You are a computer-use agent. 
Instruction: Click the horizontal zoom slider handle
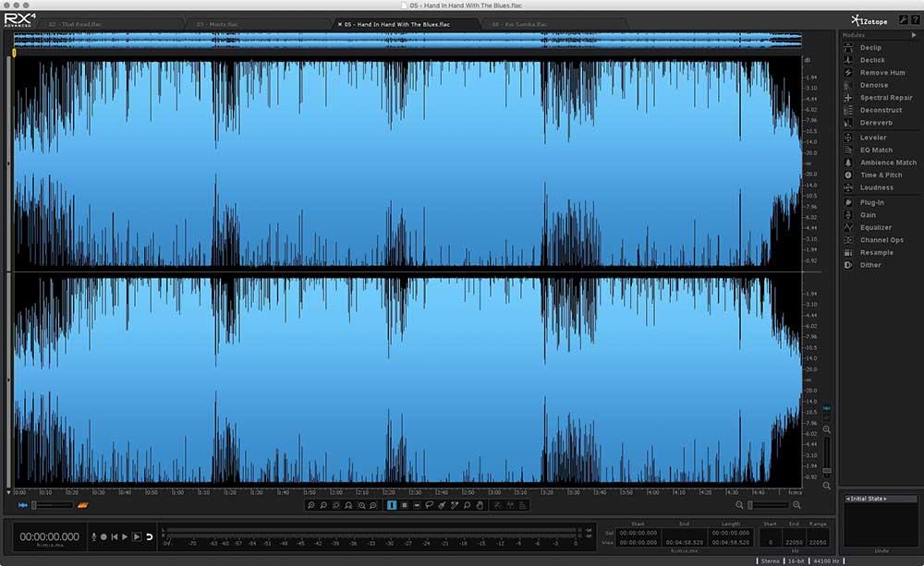tap(750, 505)
